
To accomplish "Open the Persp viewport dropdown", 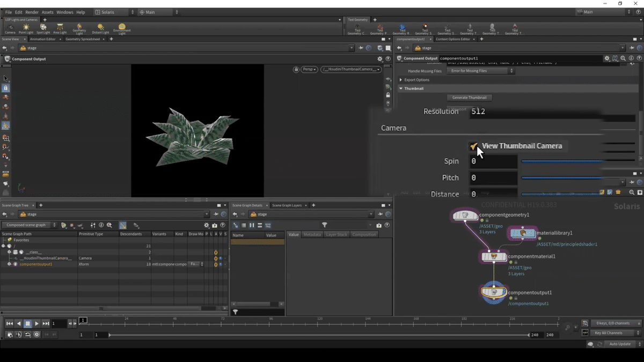I will pos(309,69).
